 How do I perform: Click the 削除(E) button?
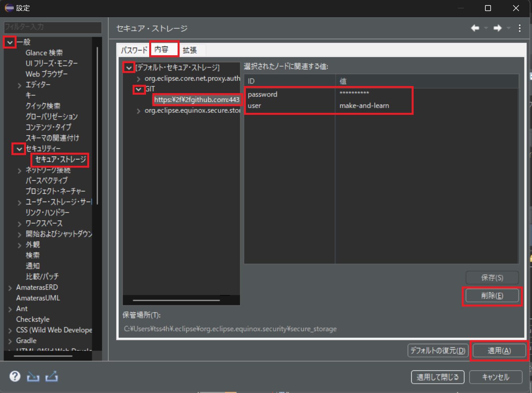[x=492, y=296]
